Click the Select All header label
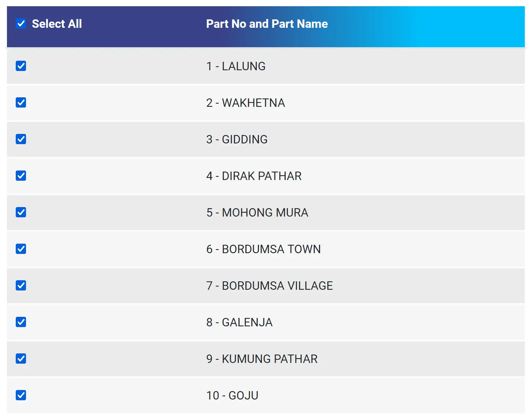 pos(57,23)
